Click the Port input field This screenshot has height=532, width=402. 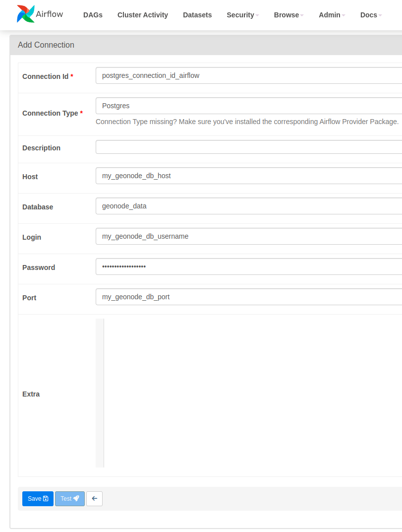(249, 297)
